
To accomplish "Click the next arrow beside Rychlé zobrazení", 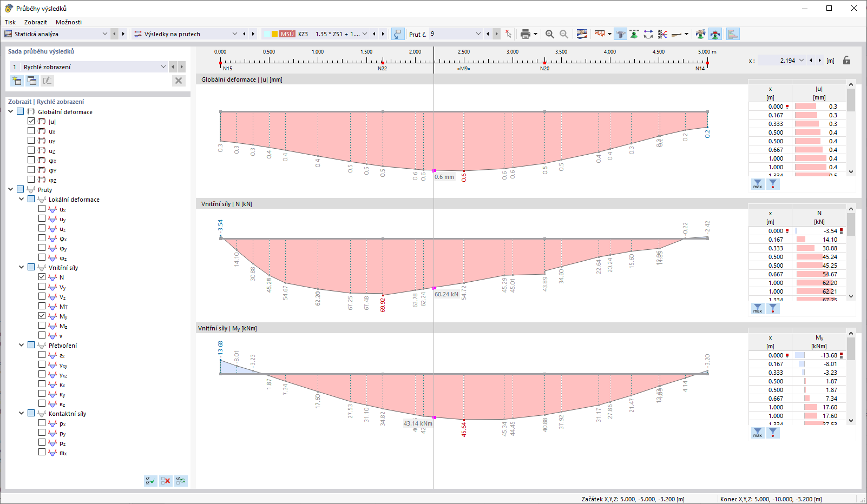I will click(x=182, y=67).
